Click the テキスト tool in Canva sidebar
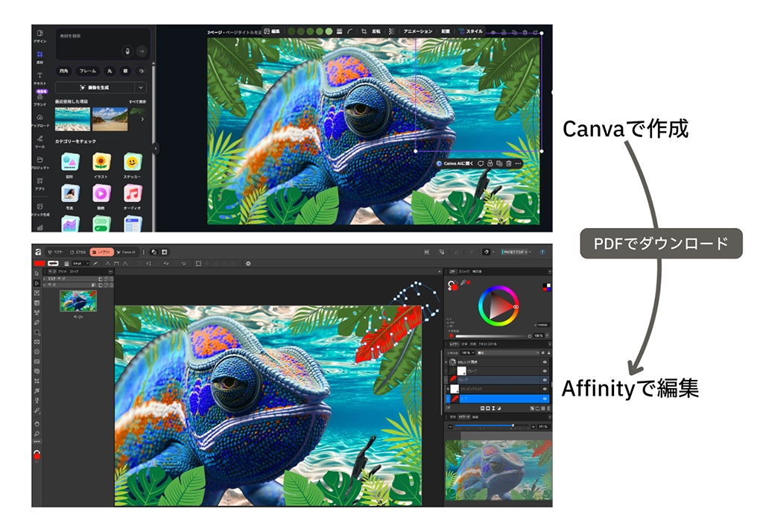This screenshot has width=763, height=532. [x=39, y=77]
